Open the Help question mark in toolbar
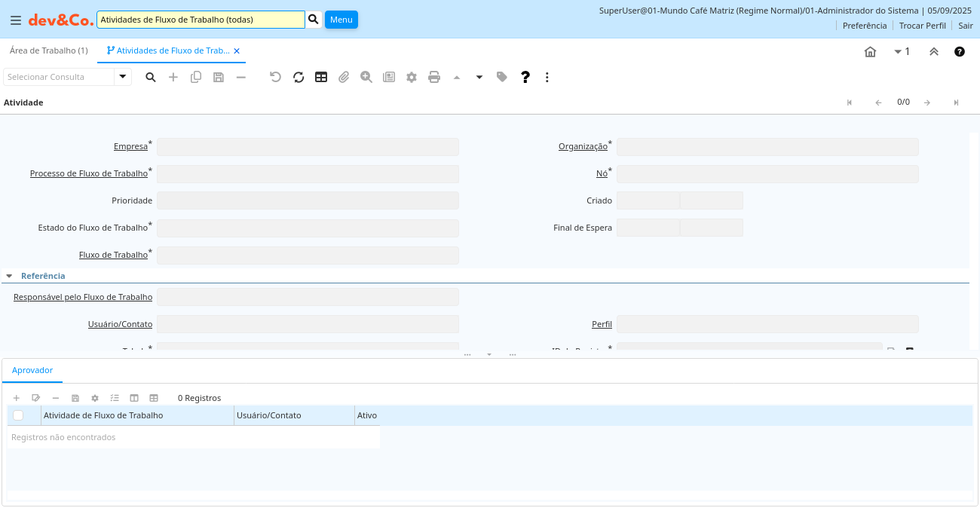 [525, 77]
